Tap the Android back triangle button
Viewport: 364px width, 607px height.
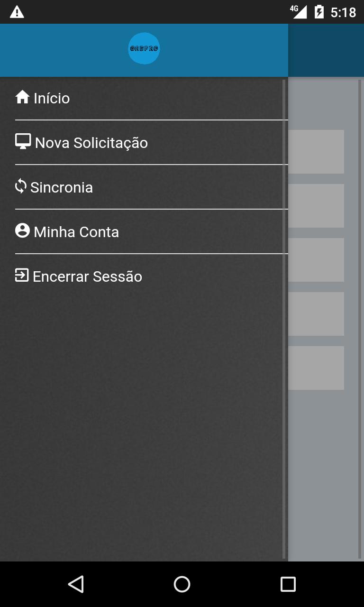pos(76,584)
